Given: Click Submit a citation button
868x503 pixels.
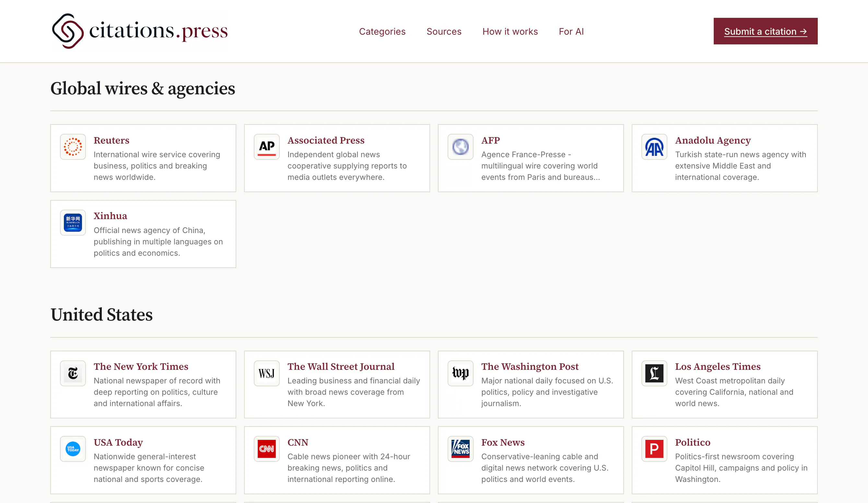Looking at the screenshot, I should pyautogui.click(x=765, y=31).
